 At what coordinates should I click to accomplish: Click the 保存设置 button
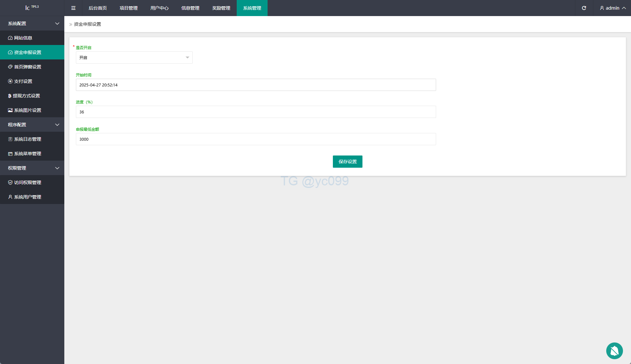pyautogui.click(x=347, y=162)
